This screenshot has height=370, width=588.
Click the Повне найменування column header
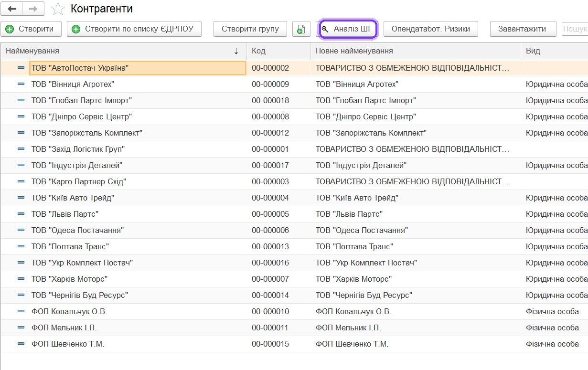point(416,51)
